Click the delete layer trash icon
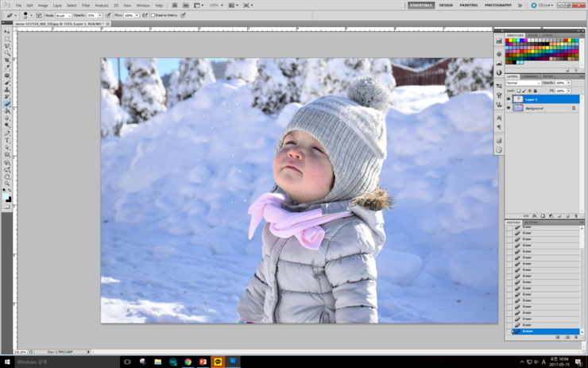 click(x=576, y=215)
